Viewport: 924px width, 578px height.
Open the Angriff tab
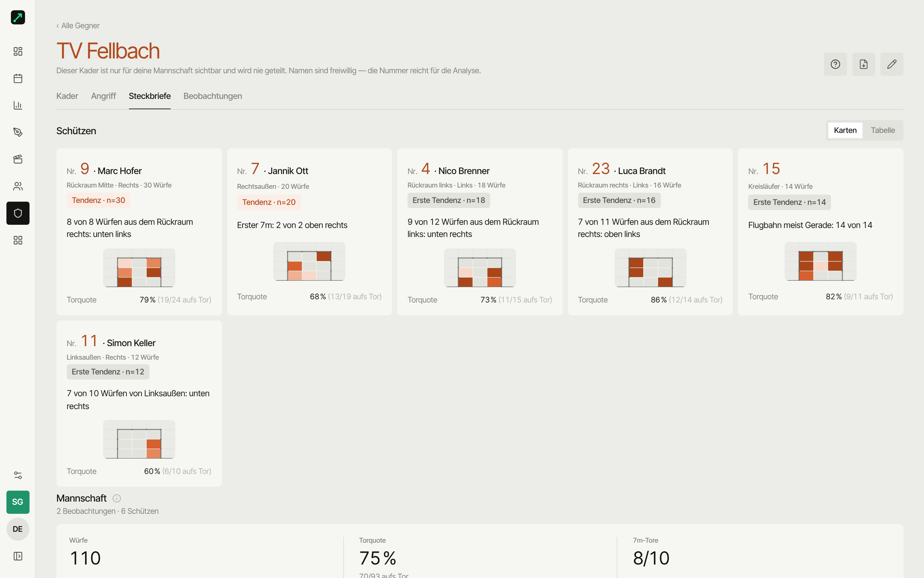click(x=104, y=96)
